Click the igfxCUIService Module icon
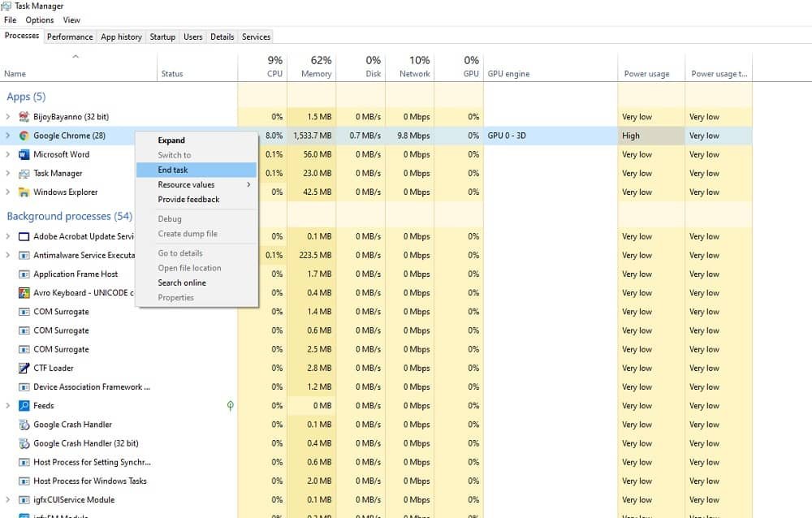812x518 pixels. 24,500
